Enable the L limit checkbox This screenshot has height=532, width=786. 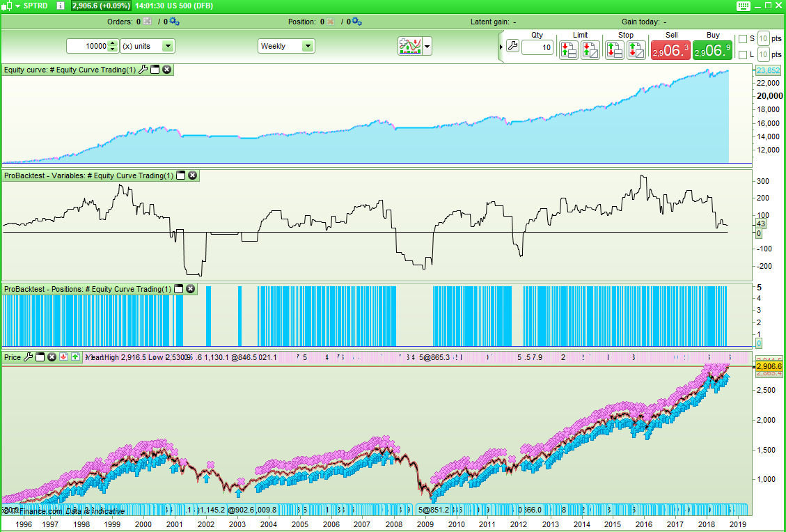pos(743,54)
